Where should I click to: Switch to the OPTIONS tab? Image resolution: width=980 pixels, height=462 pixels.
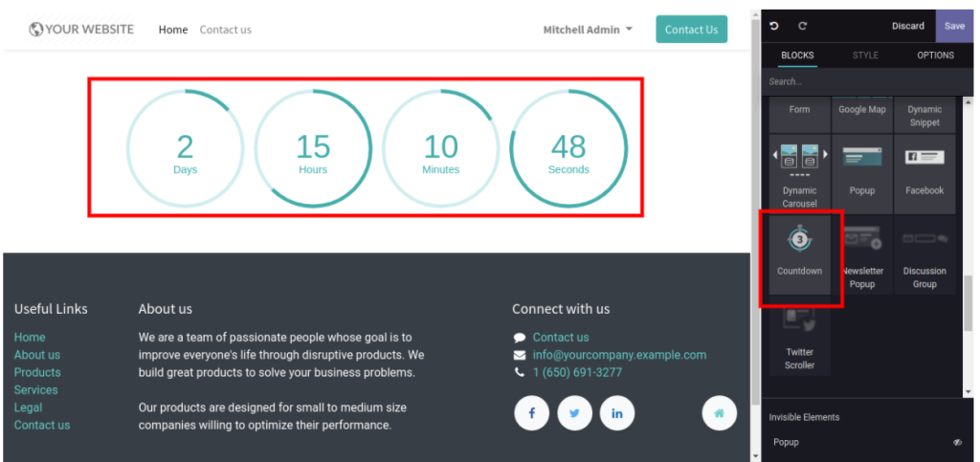pyautogui.click(x=936, y=55)
